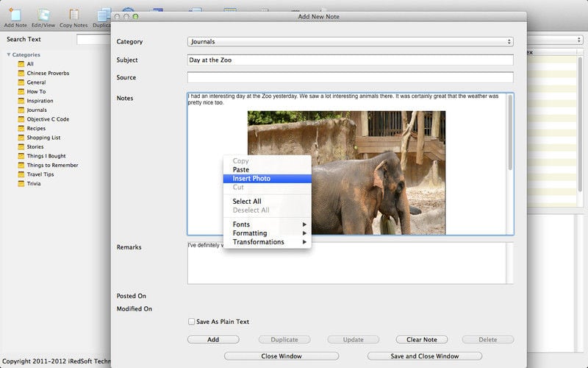Click the Chinese Proverbs category label
This screenshot has width=588, height=368.
click(x=48, y=73)
